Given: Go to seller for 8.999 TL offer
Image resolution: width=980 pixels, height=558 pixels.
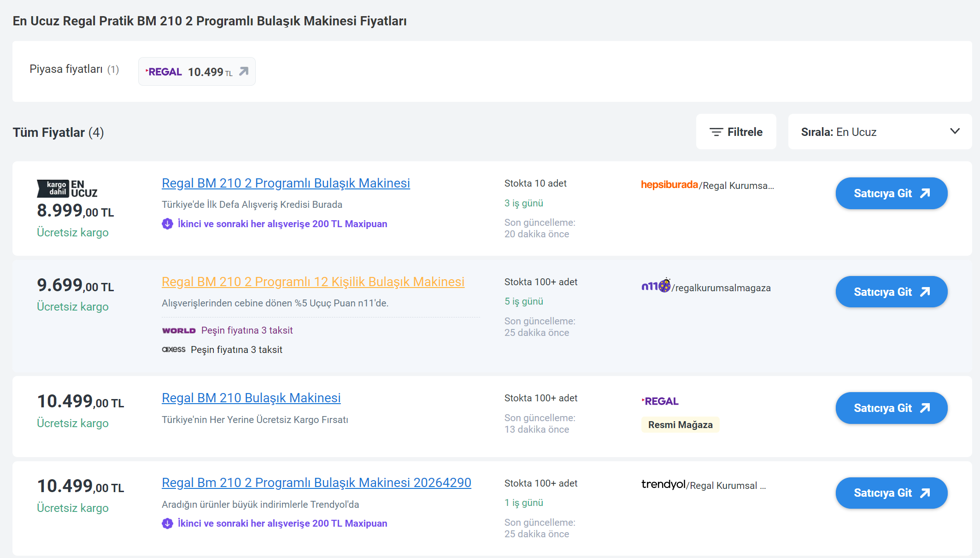Looking at the screenshot, I should point(891,194).
